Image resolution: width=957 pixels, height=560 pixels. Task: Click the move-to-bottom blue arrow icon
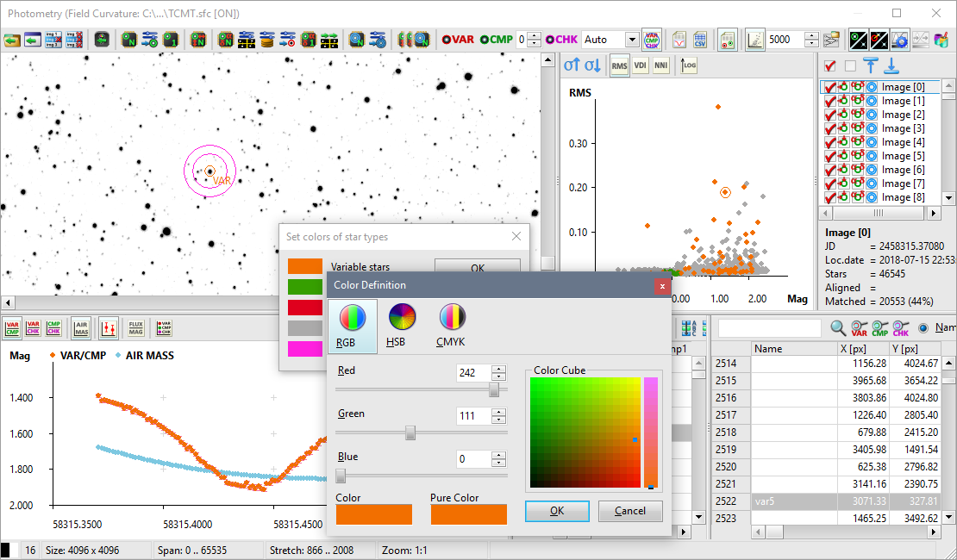(891, 65)
